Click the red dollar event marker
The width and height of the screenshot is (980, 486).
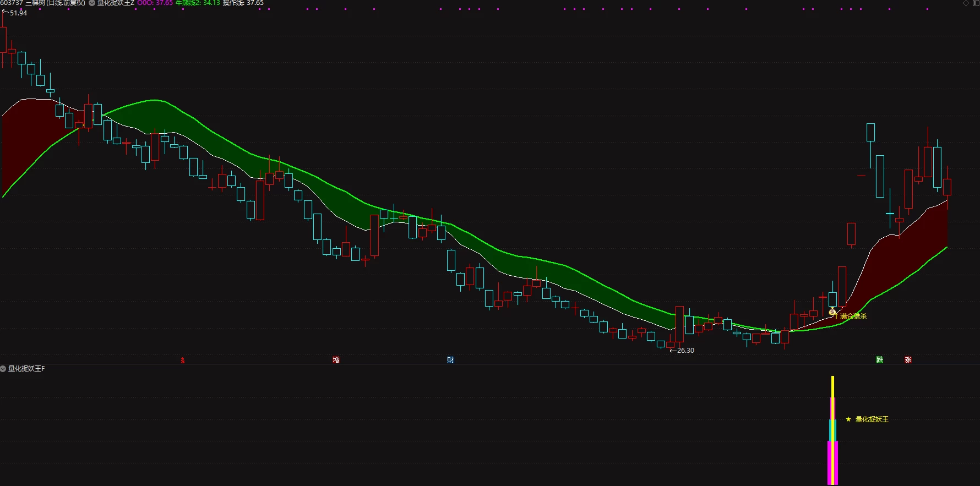tap(183, 361)
